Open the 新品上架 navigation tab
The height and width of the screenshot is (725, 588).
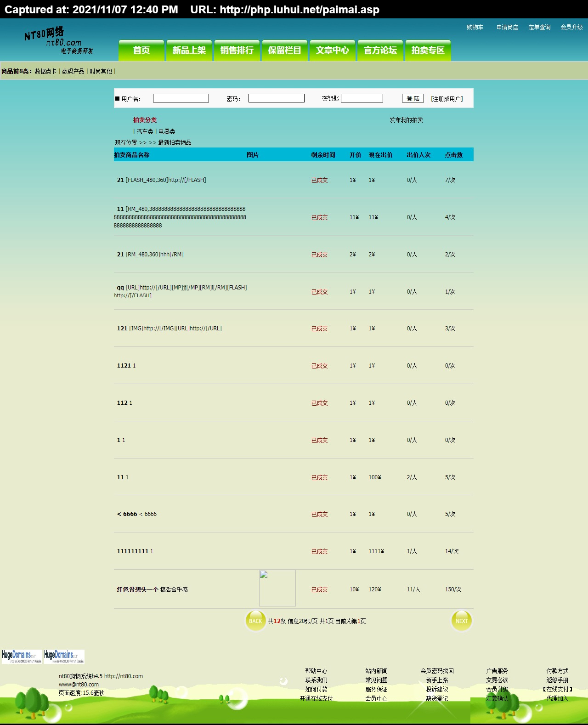(x=189, y=51)
